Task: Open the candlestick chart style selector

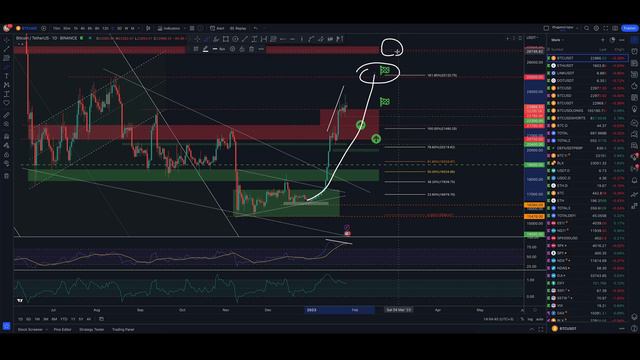Action: [x=148, y=28]
